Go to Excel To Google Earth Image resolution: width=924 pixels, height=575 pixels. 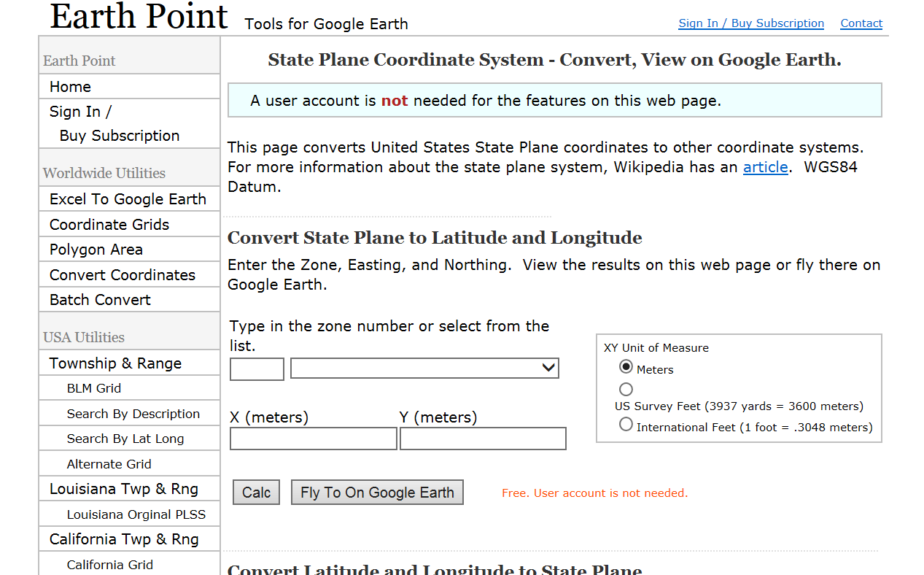(x=129, y=199)
